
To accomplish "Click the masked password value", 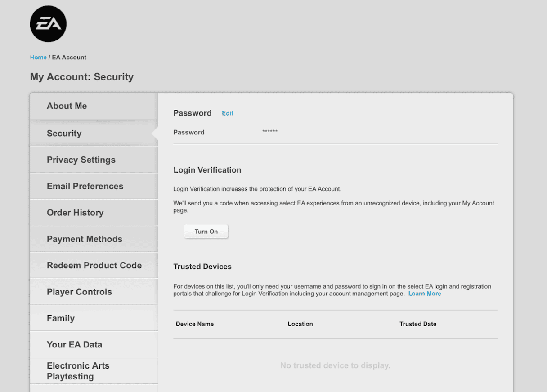I will coord(270,132).
